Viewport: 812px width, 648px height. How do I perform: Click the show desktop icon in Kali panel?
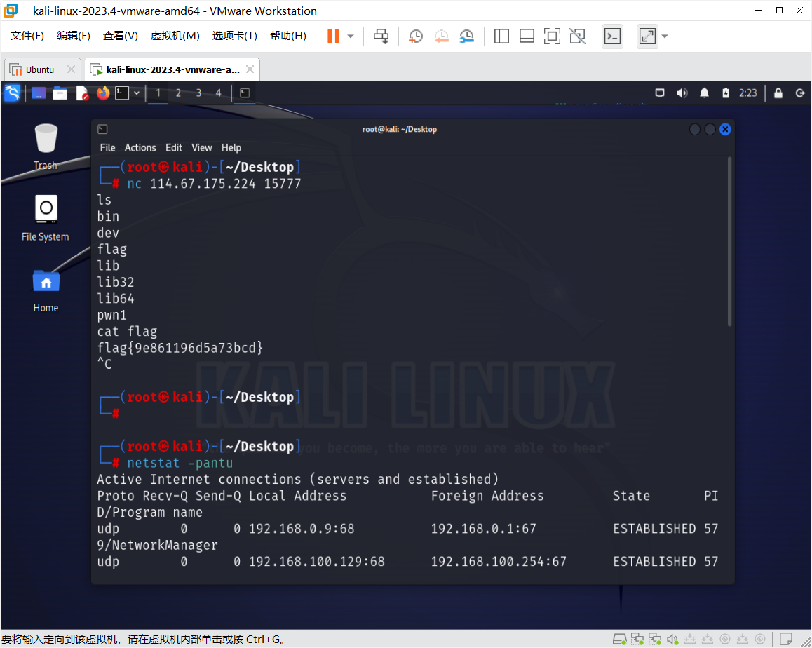tap(39, 93)
